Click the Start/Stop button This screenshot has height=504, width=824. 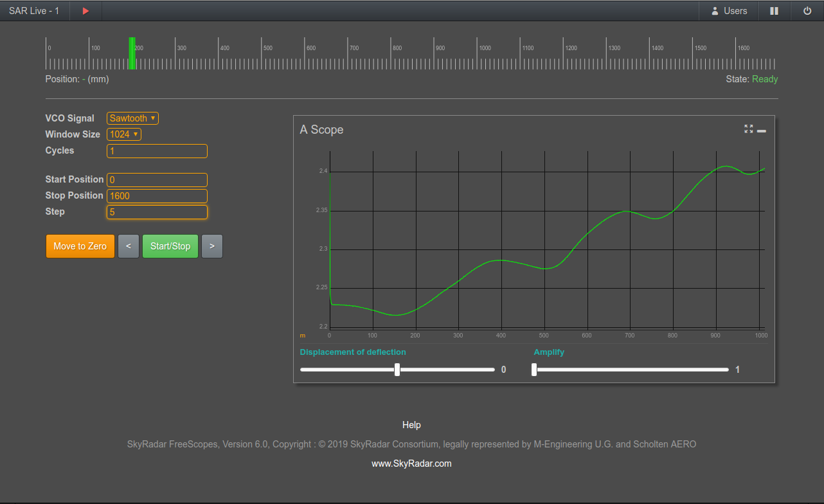point(170,246)
